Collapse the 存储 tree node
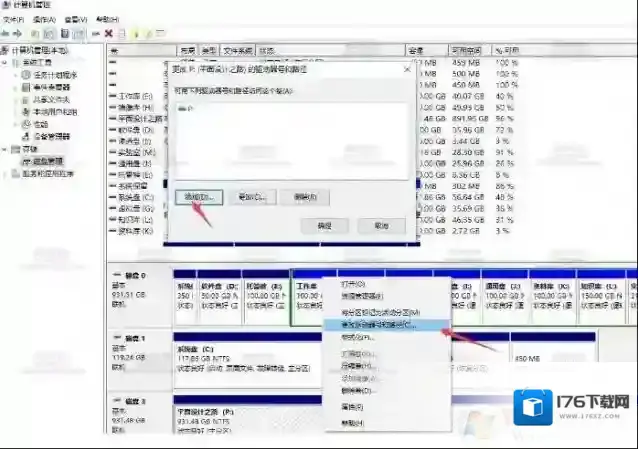The height and width of the screenshot is (449, 638). point(6,149)
